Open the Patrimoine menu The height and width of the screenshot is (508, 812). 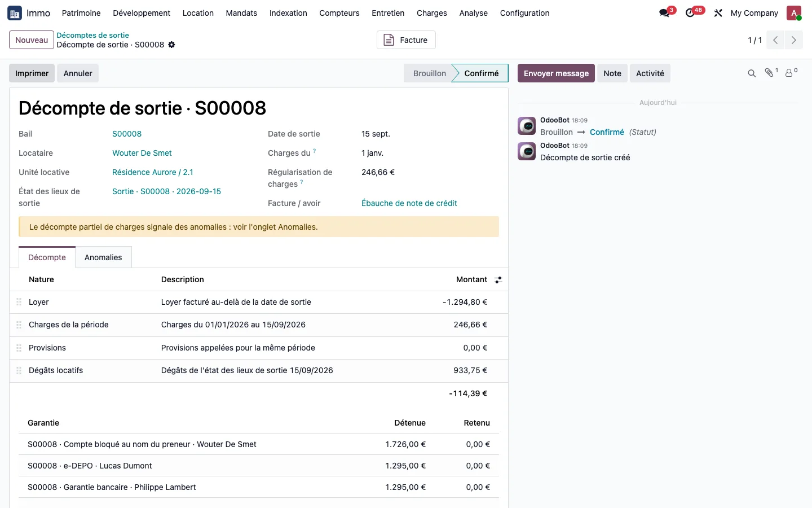[x=81, y=13]
